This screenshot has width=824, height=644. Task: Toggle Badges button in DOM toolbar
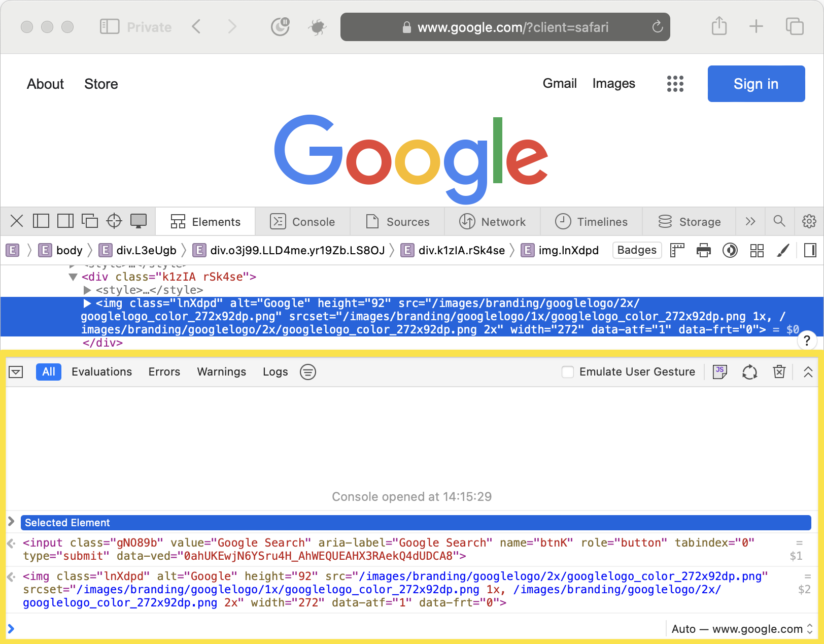coord(637,250)
